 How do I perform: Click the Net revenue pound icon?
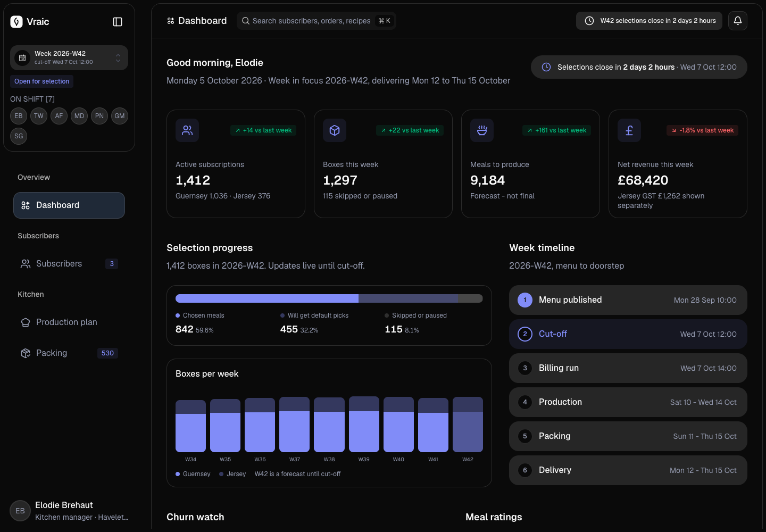pyautogui.click(x=629, y=130)
